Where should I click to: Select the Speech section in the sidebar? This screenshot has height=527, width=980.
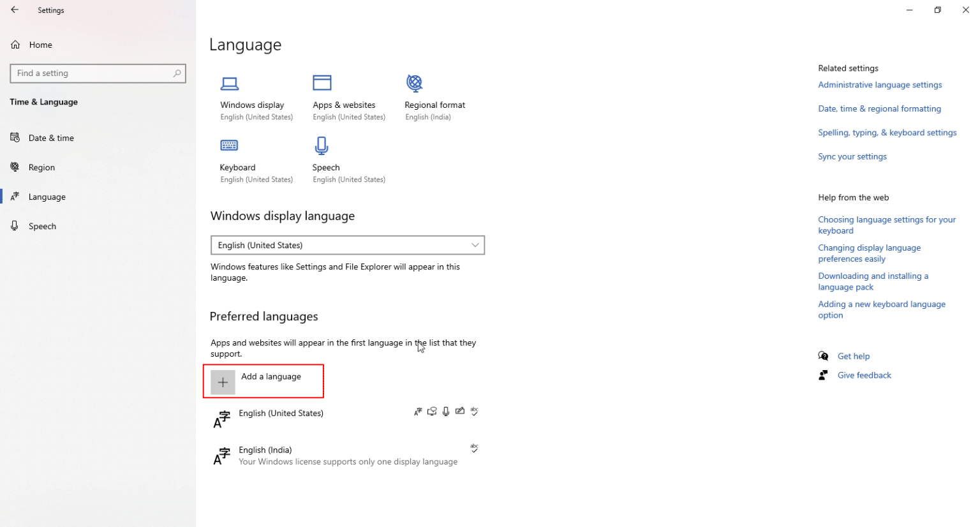(42, 226)
